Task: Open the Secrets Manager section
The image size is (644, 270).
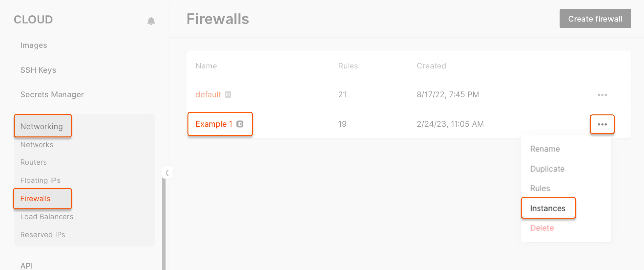Action: pos(52,94)
